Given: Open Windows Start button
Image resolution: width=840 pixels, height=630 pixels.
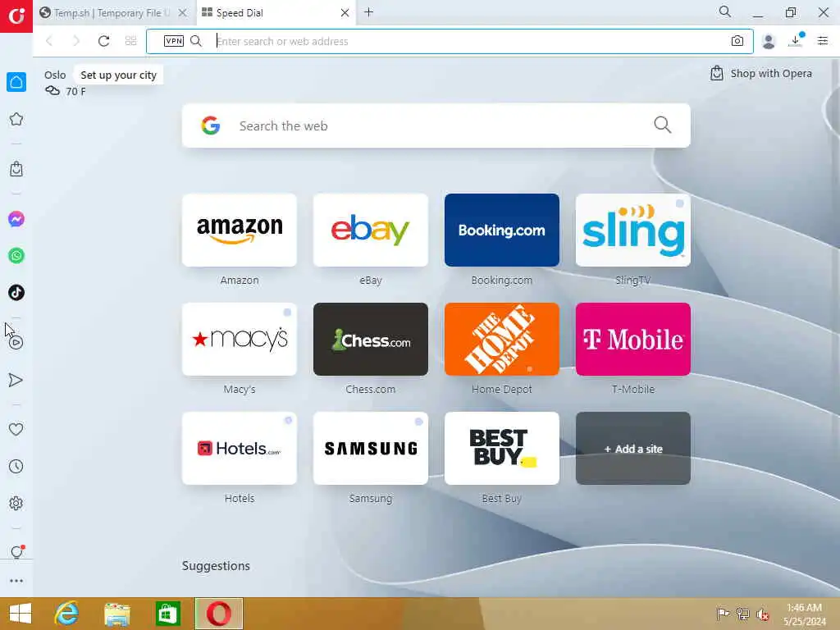Looking at the screenshot, I should click(21, 614).
